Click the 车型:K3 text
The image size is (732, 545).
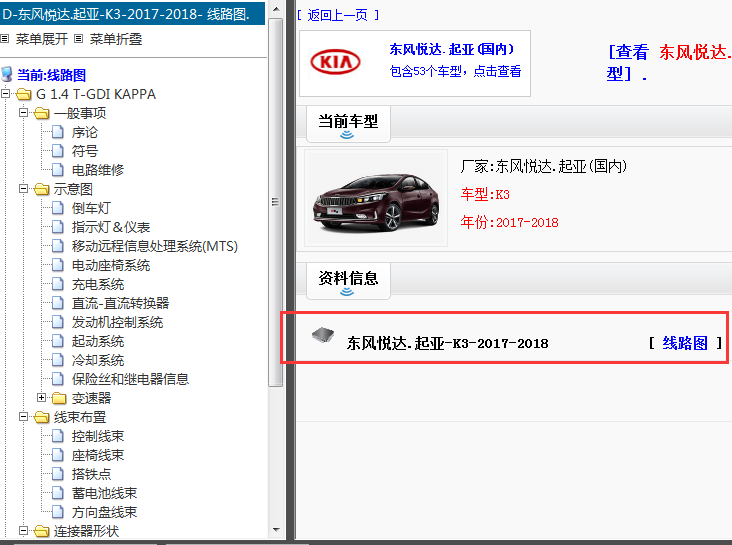click(x=485, y=194)
